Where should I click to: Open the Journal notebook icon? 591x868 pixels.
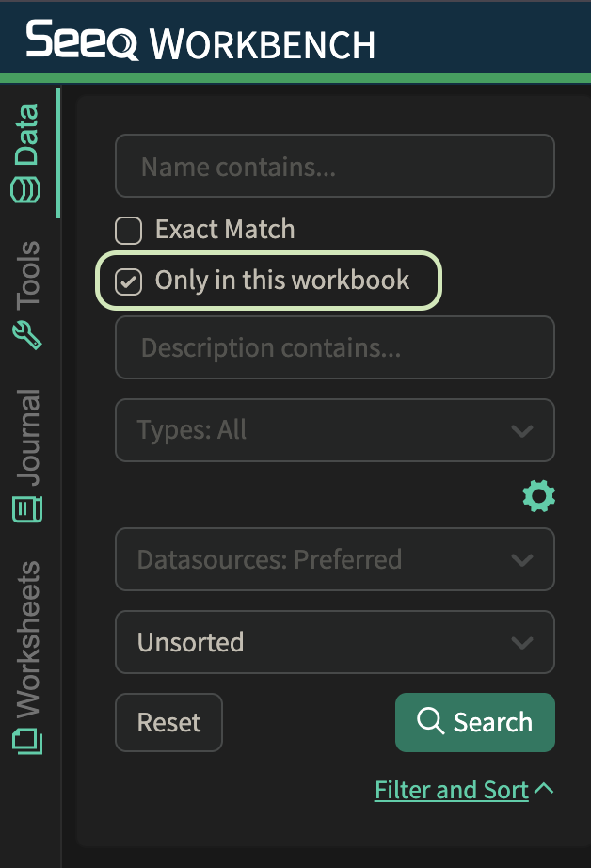click(27, 509)
